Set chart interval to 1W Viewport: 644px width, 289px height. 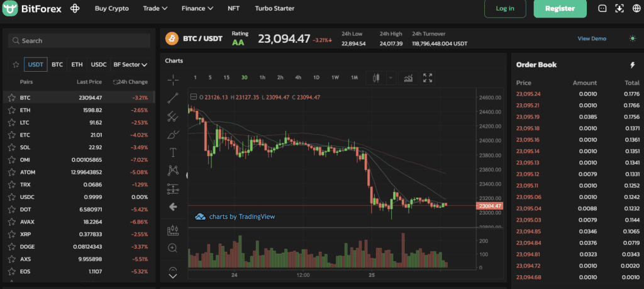[335, 77]
